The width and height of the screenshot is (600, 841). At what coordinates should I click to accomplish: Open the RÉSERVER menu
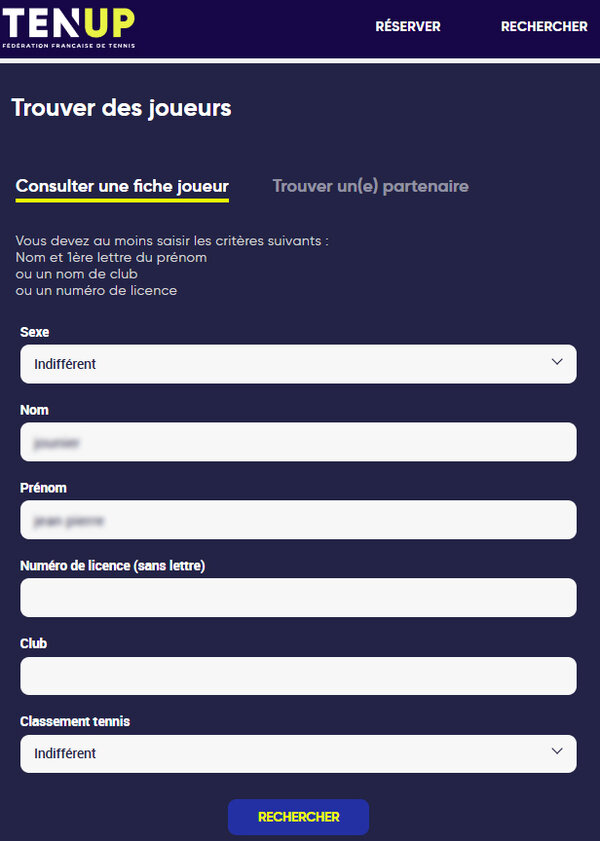(407, 27)
